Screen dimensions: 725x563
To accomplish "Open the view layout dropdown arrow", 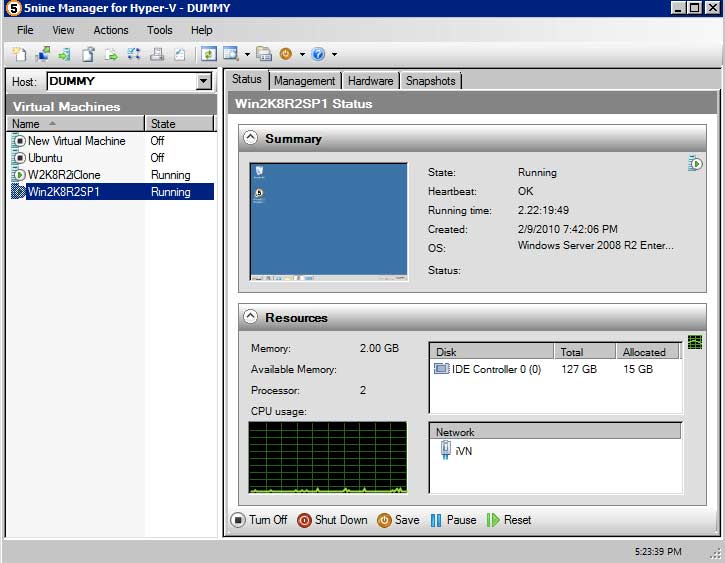I will click(x=247, y=55).
